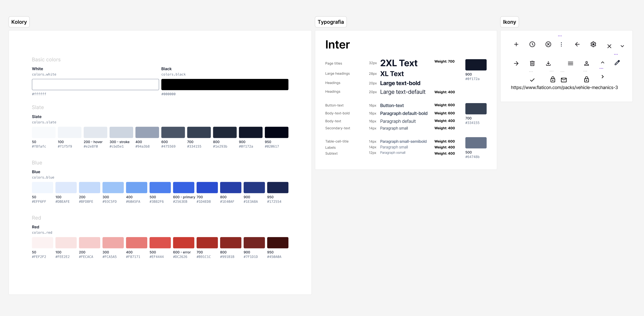This screenshot has height=316, width=644.
Task: Click the circled X cancel icon
Action: point(548,44)
